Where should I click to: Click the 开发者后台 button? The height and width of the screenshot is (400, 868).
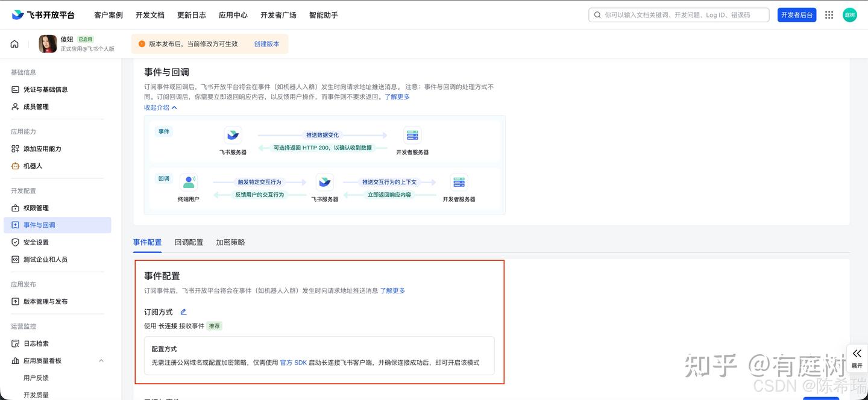(x=796, y=15)
